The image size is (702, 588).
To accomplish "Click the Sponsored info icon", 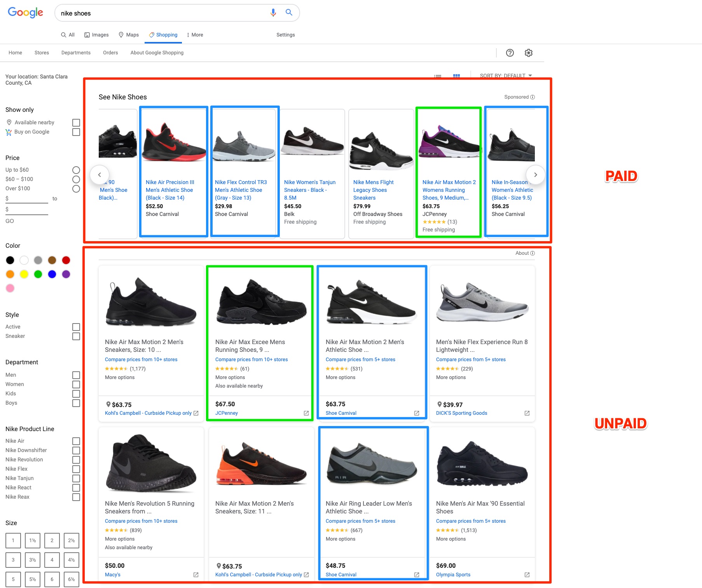I will (x=533, y=97).
